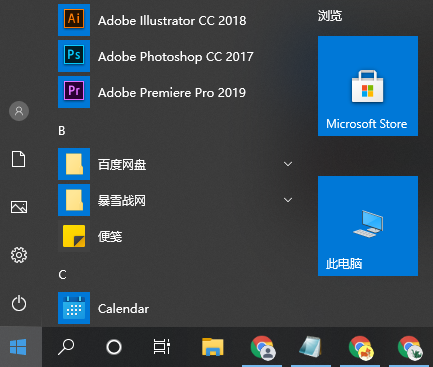Viewport: 433px width, 367px height.
Task: Open the Documents icon in sidebar
Action: click(x=19, y=159)
